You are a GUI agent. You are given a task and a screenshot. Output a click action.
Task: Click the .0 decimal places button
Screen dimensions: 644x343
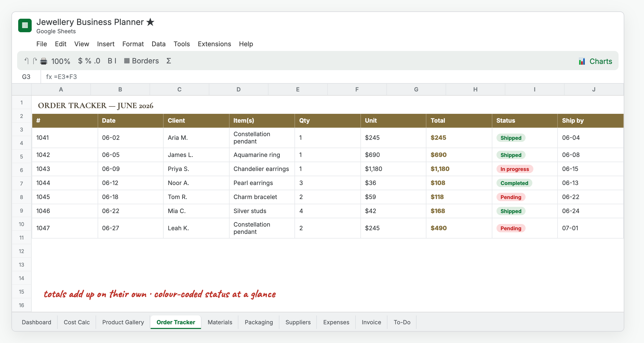(x=97, y=61)
